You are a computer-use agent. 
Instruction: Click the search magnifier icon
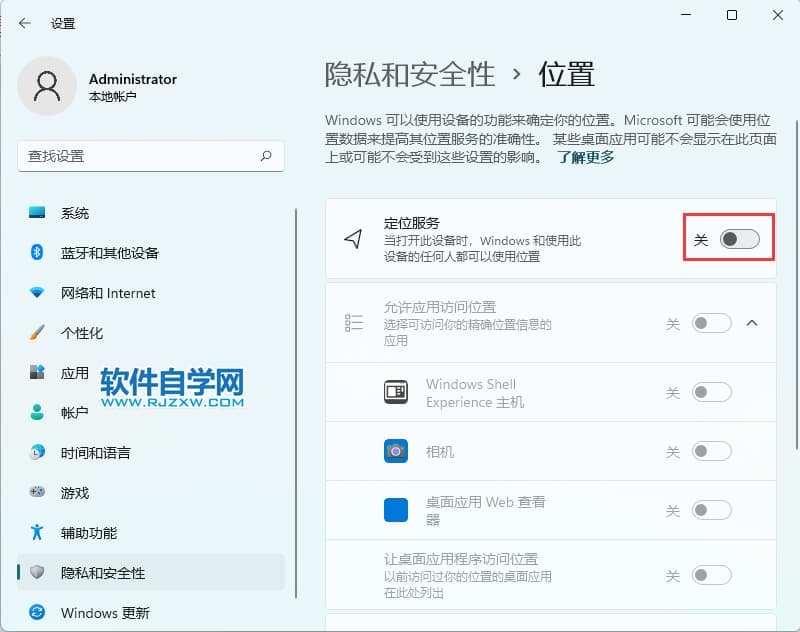266,156
